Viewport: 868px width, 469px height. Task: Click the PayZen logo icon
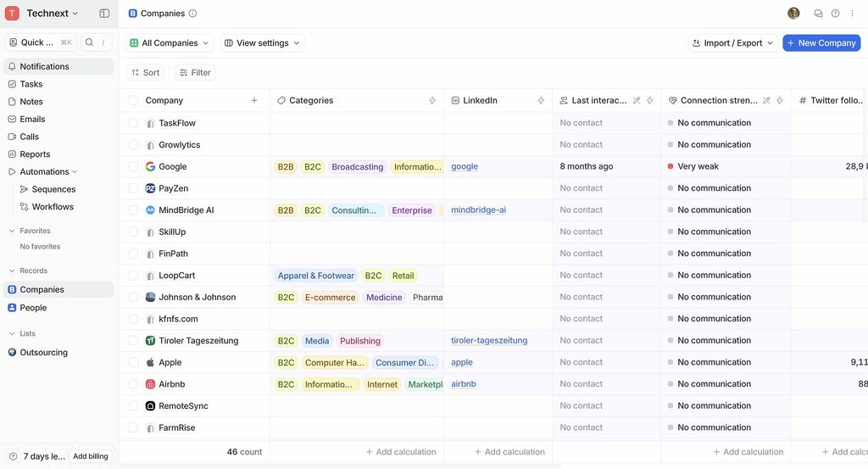point(150,188)
